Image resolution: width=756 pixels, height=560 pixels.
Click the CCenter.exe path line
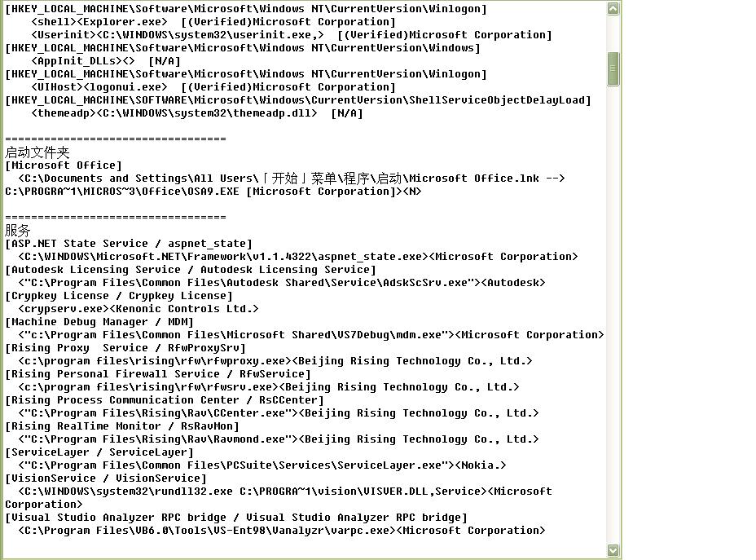[278, 413]
